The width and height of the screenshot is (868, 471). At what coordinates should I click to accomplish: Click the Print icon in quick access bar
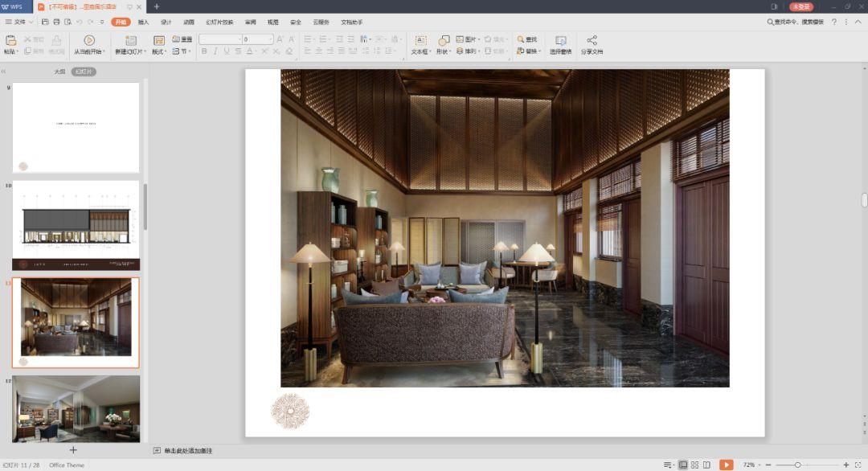[x=56, y=23]
